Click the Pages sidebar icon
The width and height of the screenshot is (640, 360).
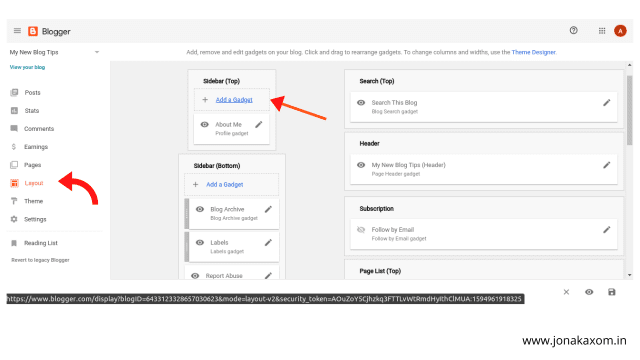pos(14,165)
